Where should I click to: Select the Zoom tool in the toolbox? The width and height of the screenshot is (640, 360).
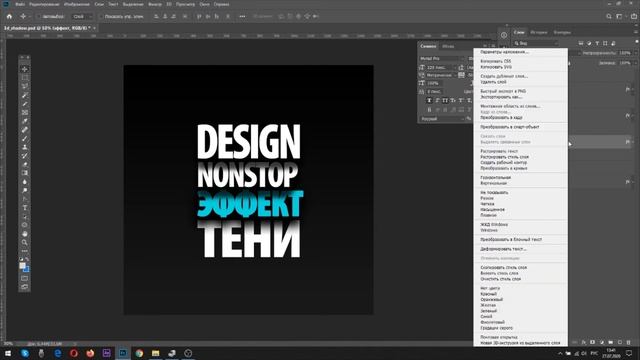(24, 242)
